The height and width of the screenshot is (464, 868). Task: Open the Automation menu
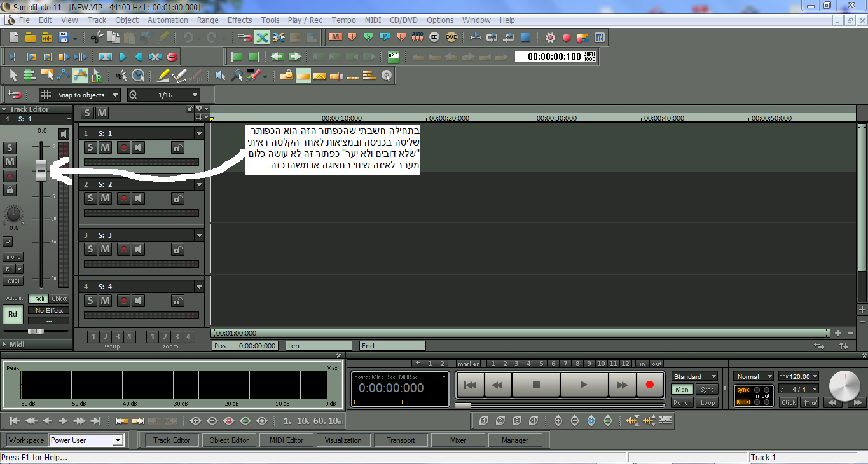[x=167, y=20]
